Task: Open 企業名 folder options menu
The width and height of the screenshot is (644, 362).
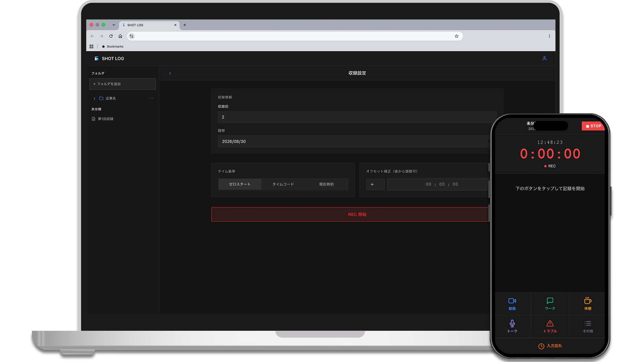Action: tap(151, 98)
